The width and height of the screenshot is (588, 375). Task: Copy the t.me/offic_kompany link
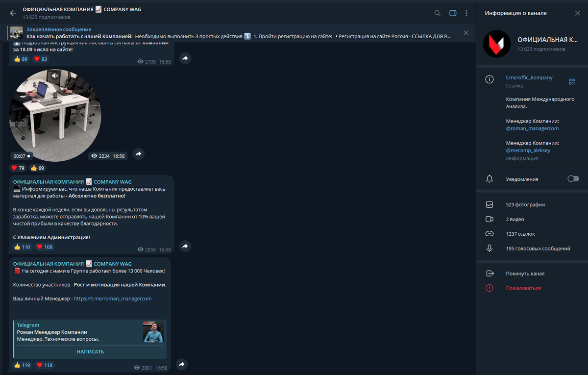coord(529,77)
